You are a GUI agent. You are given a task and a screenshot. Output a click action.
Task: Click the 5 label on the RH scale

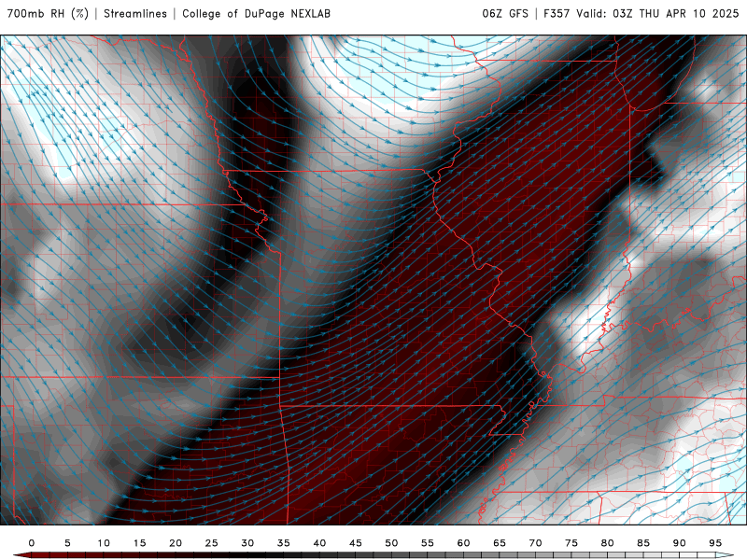67,543
